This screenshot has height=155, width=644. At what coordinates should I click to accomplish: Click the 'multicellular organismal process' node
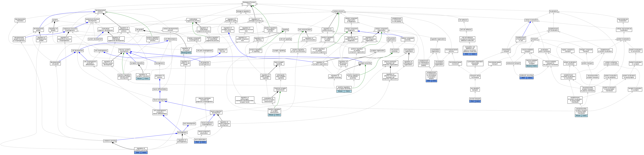[193, 20]
